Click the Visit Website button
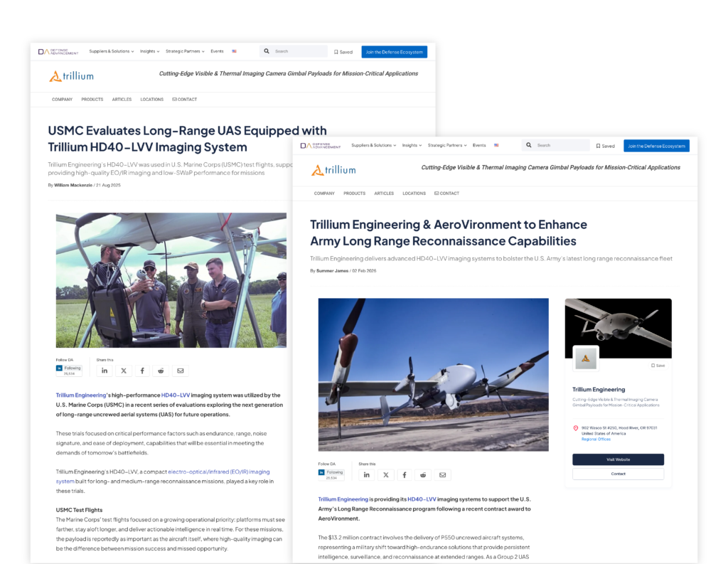728x564 pixels. (618, 459)
